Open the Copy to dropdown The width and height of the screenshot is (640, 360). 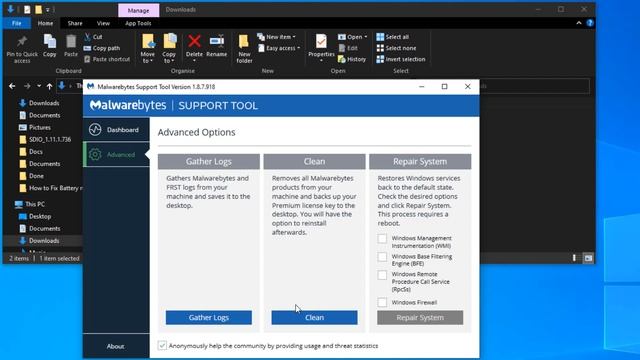pyautogui.click(x=169, y=48)
